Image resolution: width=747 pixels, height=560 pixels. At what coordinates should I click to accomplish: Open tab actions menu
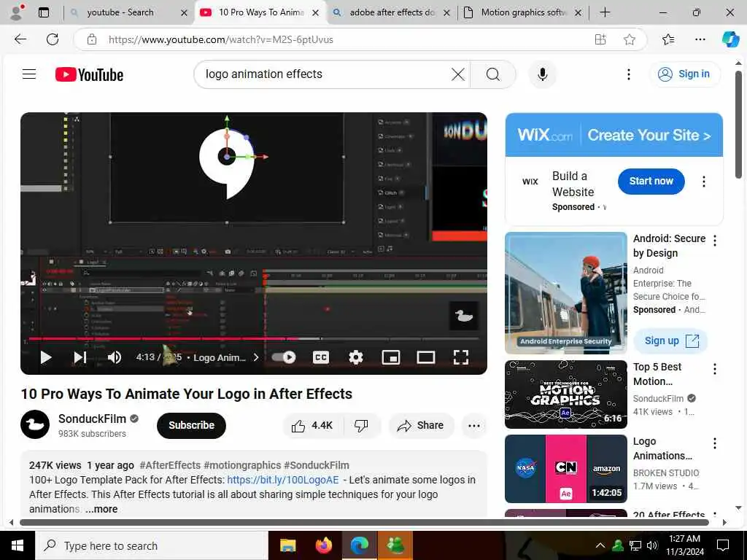[43, 13]
